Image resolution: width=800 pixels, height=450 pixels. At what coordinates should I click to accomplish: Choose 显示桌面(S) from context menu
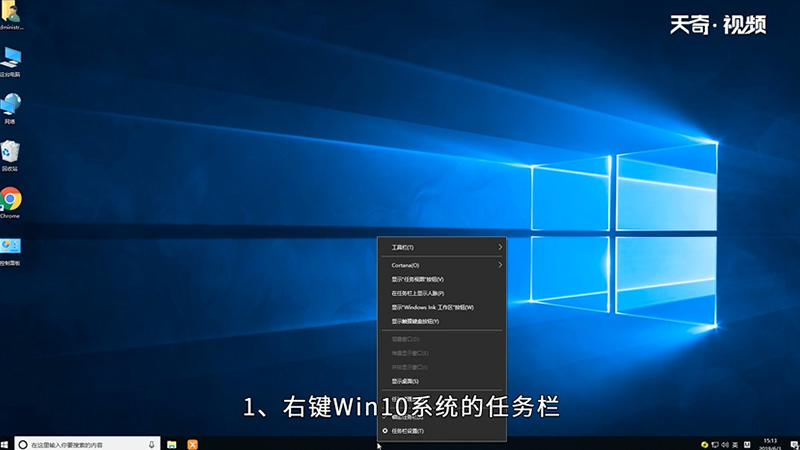tap(442, 381)
